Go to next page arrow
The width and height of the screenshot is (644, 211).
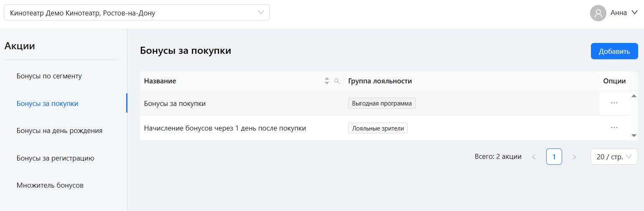[x=574, y=157]
